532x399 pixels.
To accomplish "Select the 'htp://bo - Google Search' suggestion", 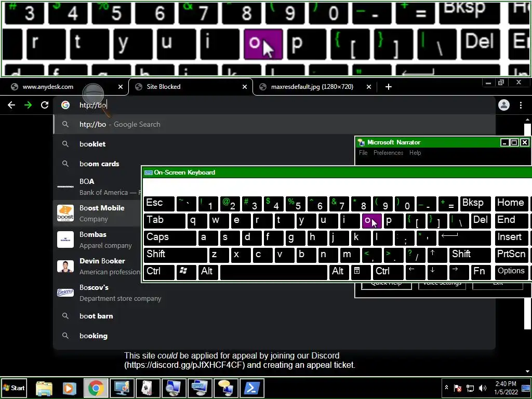I will click(x=274, y=124).
